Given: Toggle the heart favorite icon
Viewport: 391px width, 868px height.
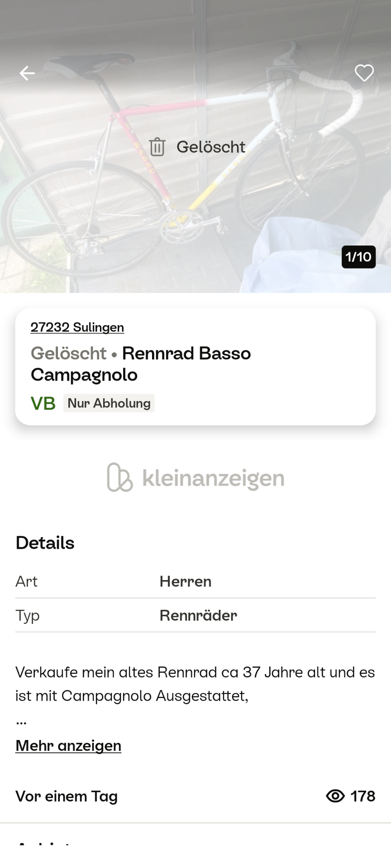Looking at the screenshot, I should tap(364, 73).
